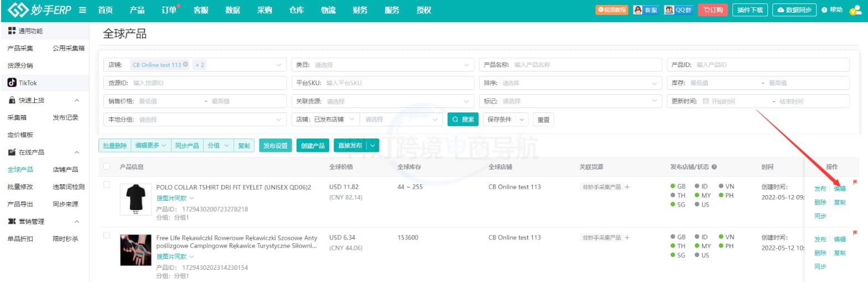Open the 仓库 top menu
868x282 pixels.
[297, 10]
